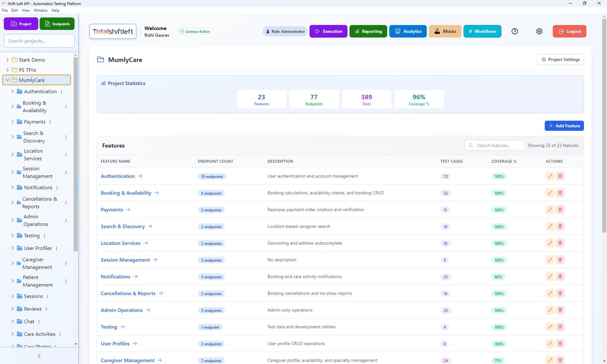Collapse the MumlyCare project node
This screenshot has width=607, height=364.
[x=7, y=80]
